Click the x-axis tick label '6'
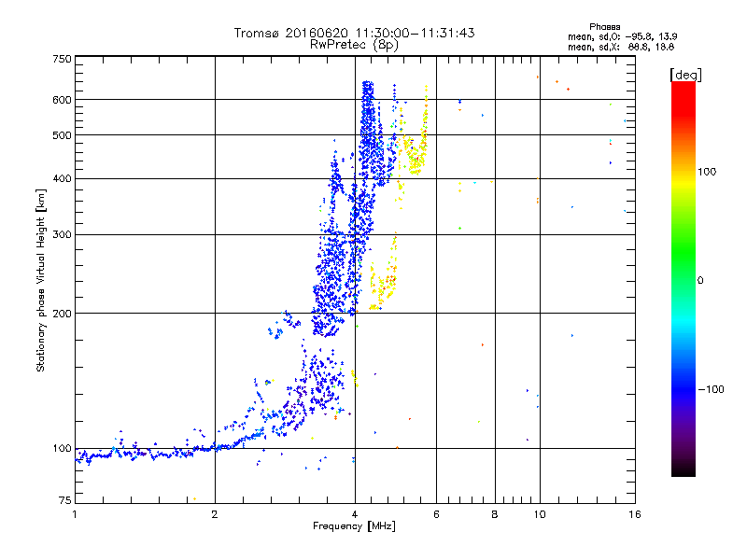 (436, 514)
